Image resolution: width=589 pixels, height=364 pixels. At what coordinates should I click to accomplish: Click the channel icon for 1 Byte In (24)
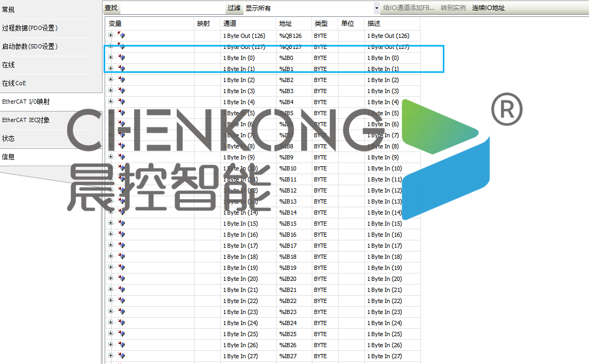[121, 322]
